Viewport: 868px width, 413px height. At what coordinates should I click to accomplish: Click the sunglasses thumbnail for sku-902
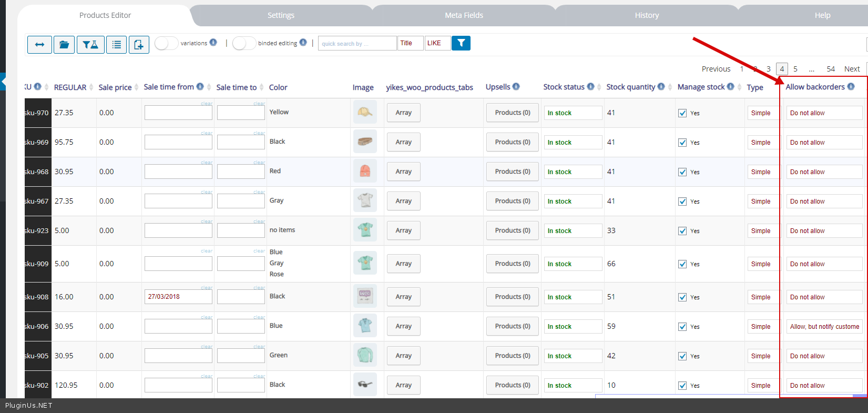tap(365, 385)
